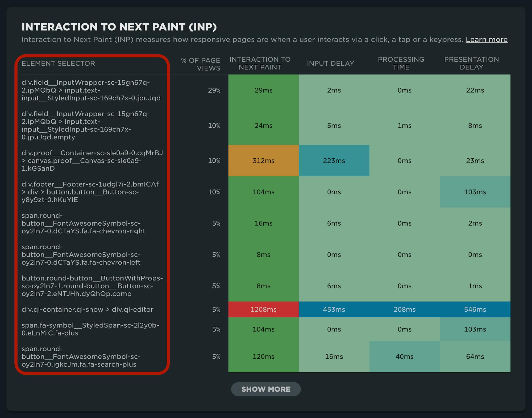
Task: Select the div.ql-container.ql-snow > div.ql-editor selector
Action: [x=88, y=309]
